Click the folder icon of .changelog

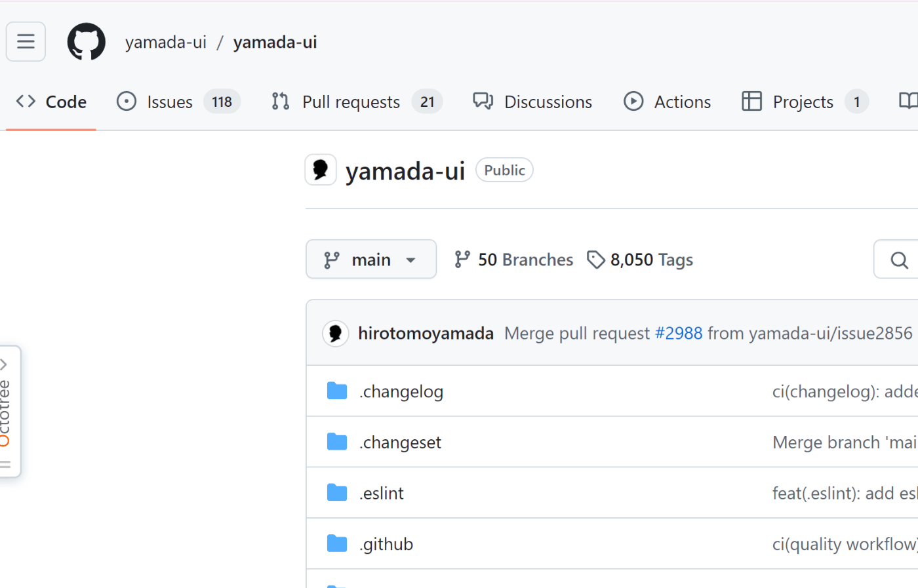[x=337, y=391]
